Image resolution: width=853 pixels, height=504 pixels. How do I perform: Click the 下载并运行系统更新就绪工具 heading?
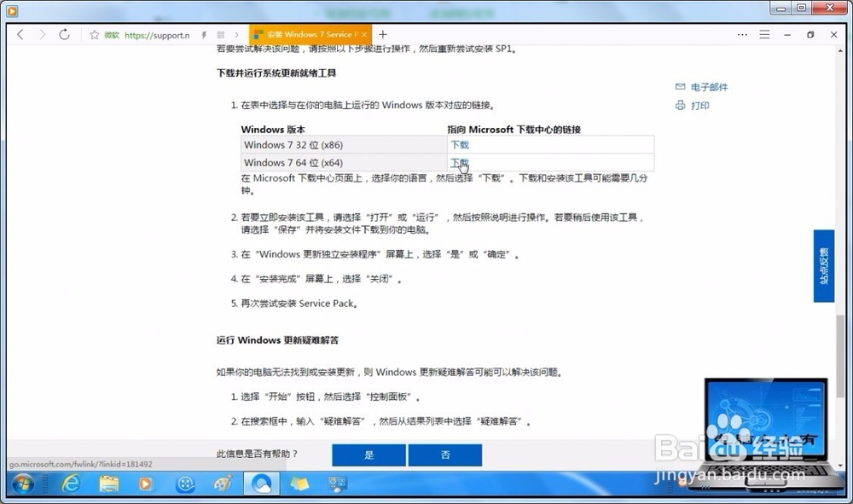pos(276,72)
